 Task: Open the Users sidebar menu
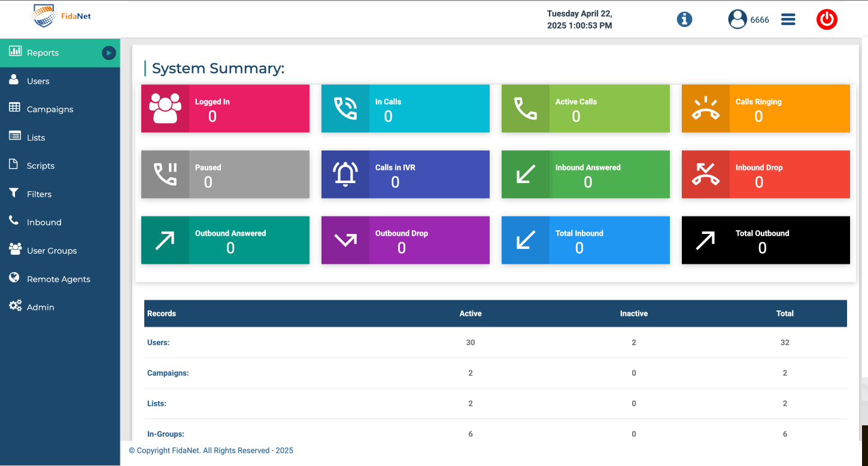[38, 81]
